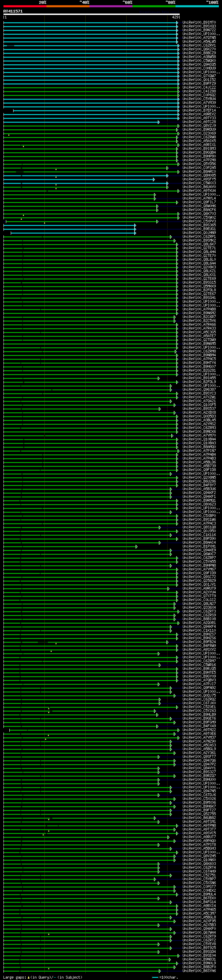Select hit label UniRef100_B9IMT0

[199, 23]
